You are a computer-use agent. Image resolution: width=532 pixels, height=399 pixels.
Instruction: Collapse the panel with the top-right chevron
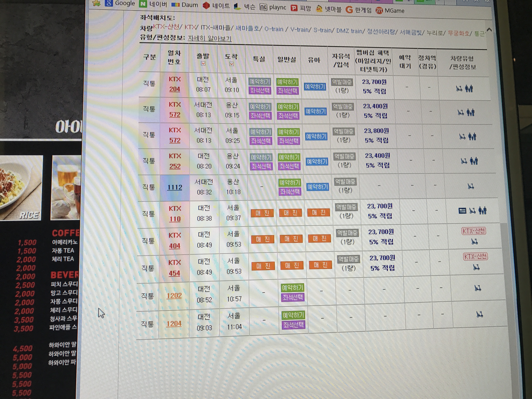pos(489,30)
